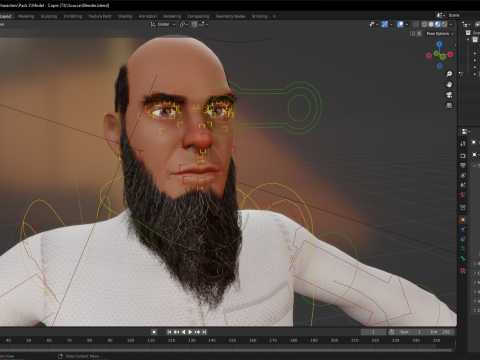Switch perspective/orthographic grid icon

449,105
